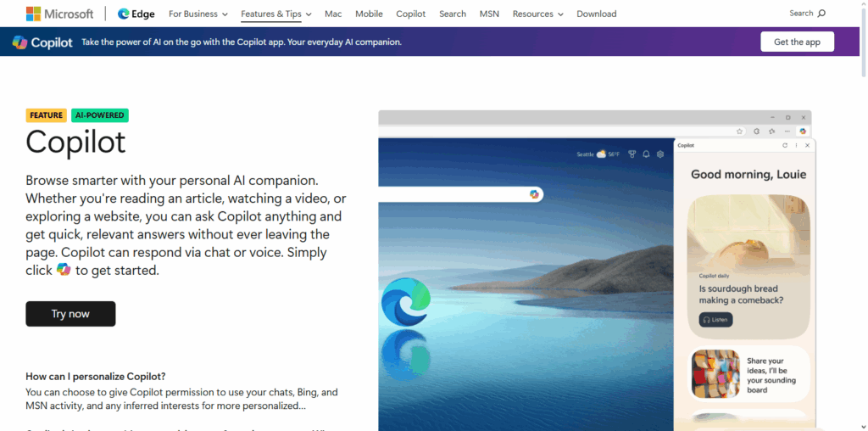This screenshot has height=431, width=868.
Task: Click the headphones Listen button in the Copilot card
Action: (715, 320)
